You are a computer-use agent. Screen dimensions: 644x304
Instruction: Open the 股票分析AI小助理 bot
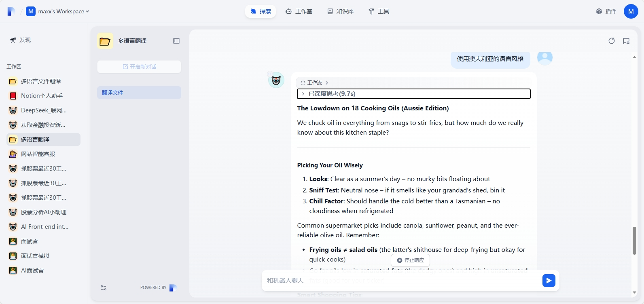coord(44,212)
